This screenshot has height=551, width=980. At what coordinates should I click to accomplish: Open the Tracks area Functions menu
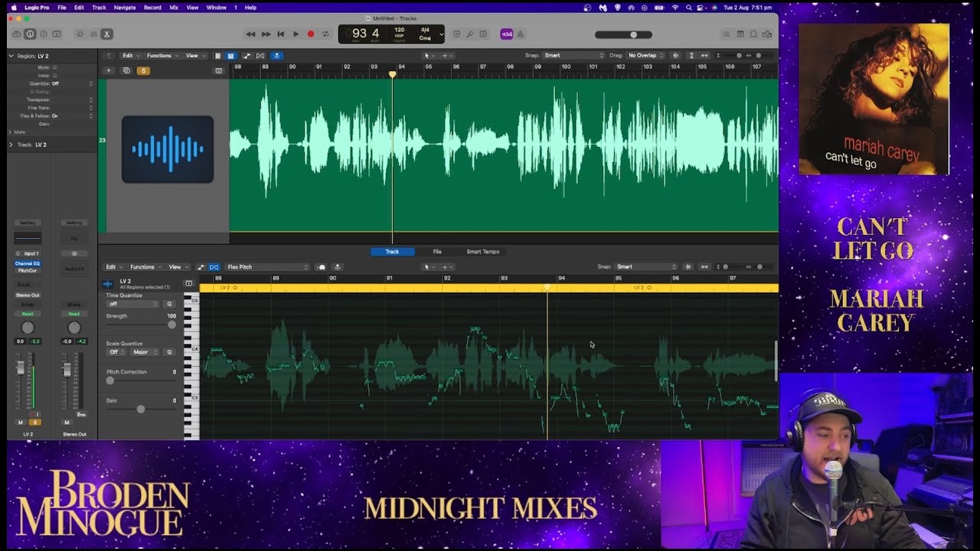162,56
